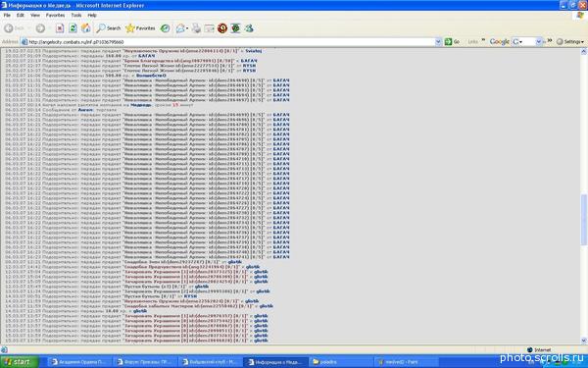This screenshot has width=588, height=368.
Task: Click the vertical scrollbar thumb
Action: coord(584,220)
